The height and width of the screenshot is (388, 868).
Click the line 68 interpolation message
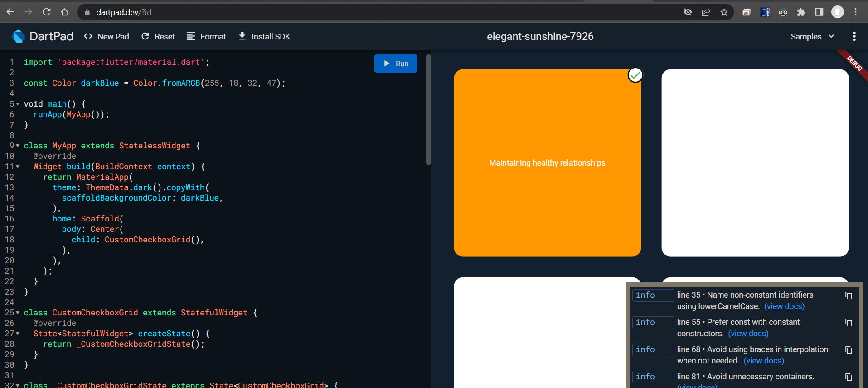pos(752,355)
